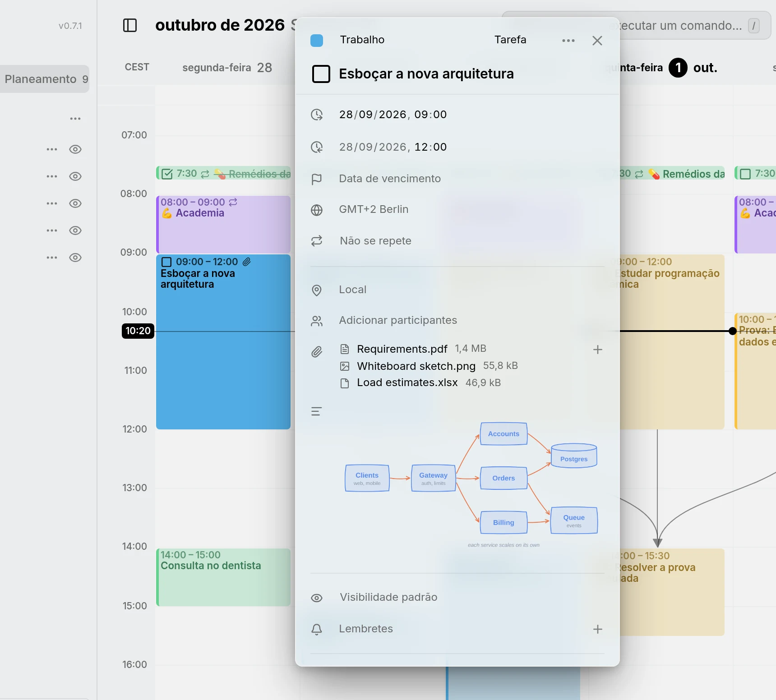The height and width of the screenshot is (700, 776).
Task: Open the Academia 08:00–09:00 event
Action: [223, 224]
